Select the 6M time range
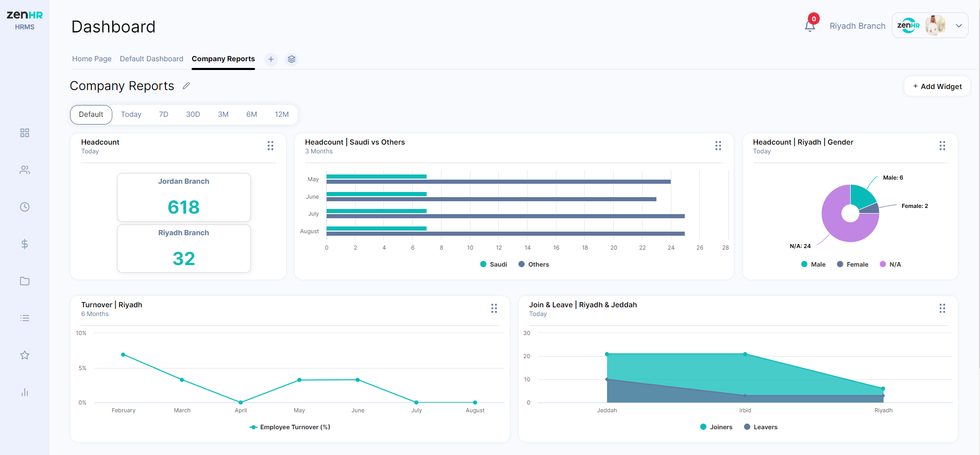This screenshot has width=980, height=455. click(251, 114)
